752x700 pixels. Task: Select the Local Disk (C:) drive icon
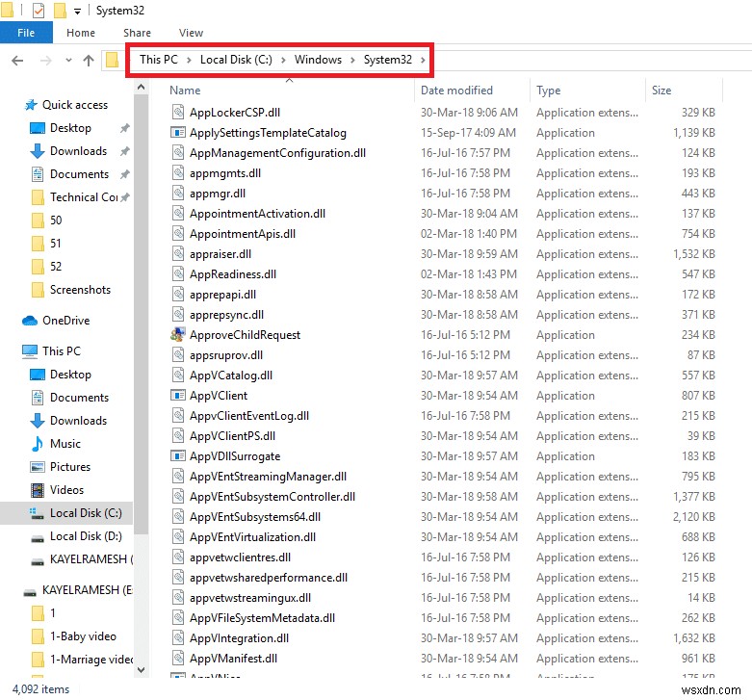pos(37,513)
